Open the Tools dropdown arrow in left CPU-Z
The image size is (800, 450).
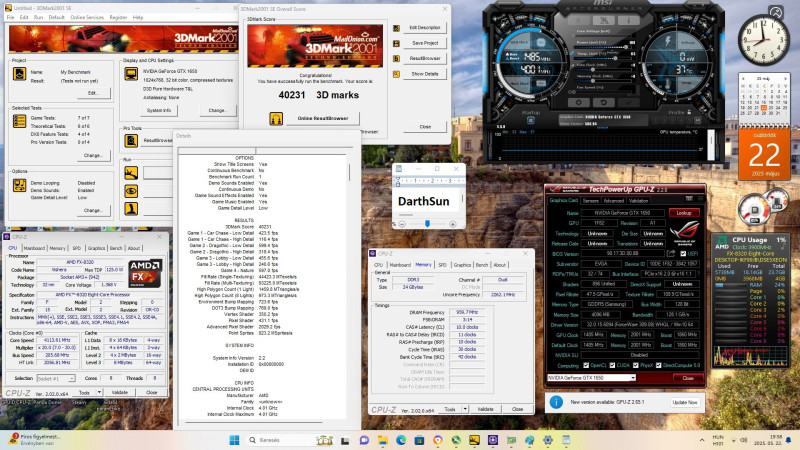point(99,392)
